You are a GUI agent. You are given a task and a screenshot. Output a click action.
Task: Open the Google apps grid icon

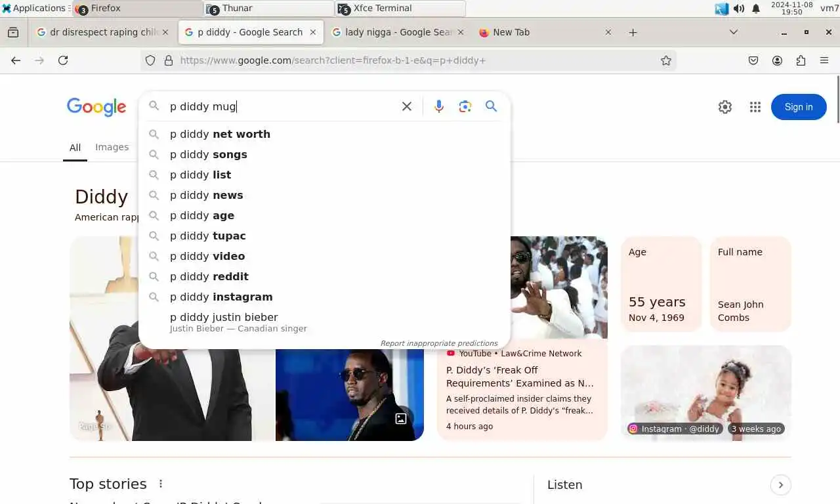point(755,107)
